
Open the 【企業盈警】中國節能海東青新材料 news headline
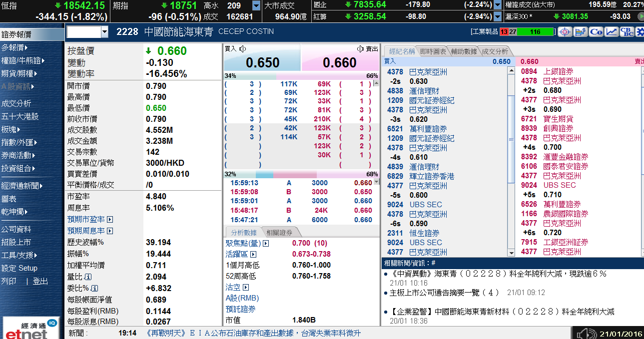pyautogui.click(x=502, y=312)
